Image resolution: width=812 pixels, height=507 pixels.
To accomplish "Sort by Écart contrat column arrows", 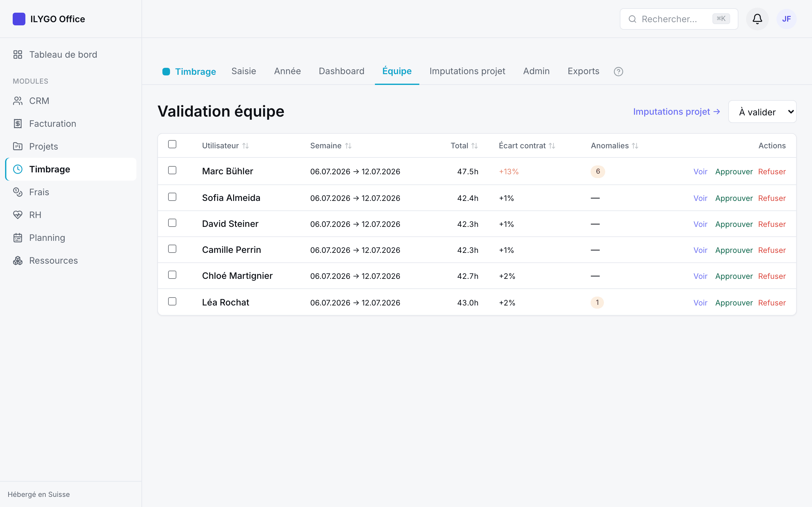I will coord(552,146).
